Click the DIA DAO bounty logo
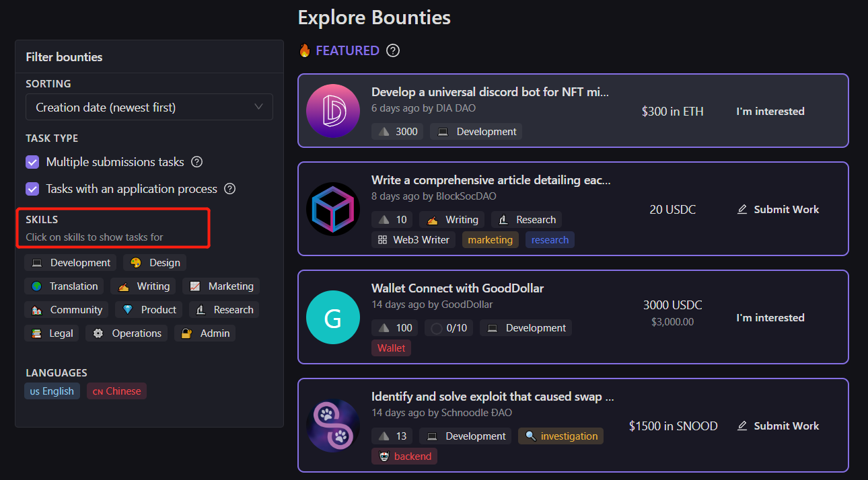The width and height of the screenshot is (868, 480). (x=333, y=111)
